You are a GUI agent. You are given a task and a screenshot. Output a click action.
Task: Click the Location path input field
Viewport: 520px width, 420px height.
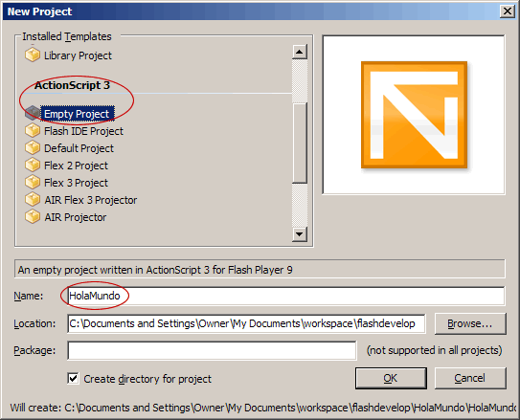point(246,323)
